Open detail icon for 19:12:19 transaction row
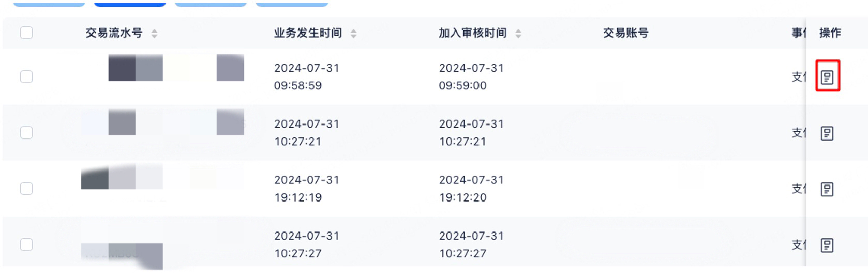 [827, 189]
